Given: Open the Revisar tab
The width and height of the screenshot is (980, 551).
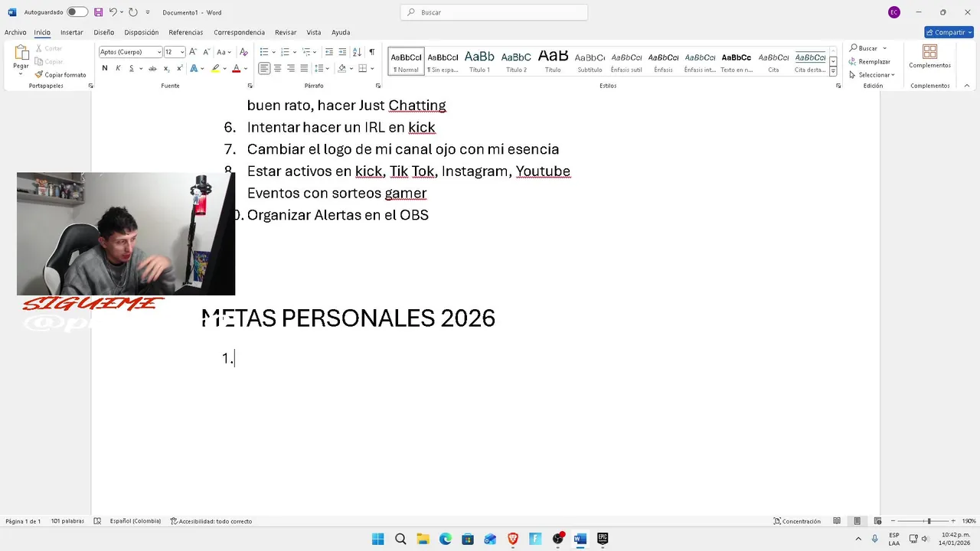Looking at the screenshot, I should (286, 32).
